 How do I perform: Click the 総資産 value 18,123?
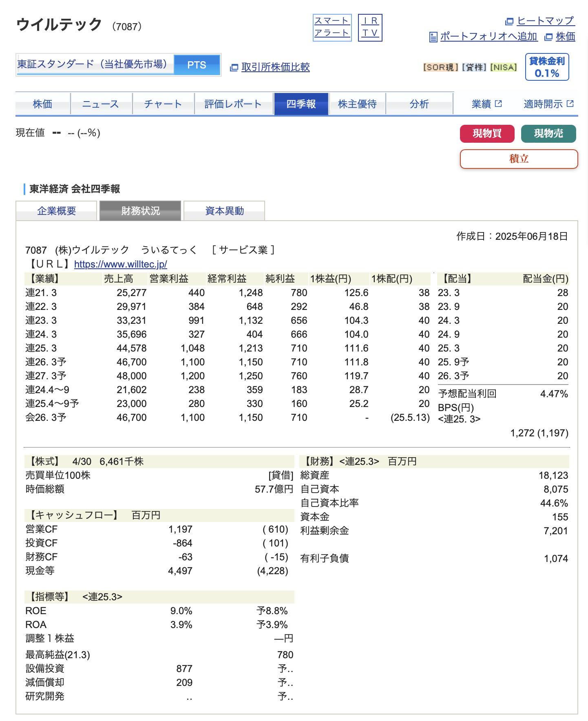(553, 476)
